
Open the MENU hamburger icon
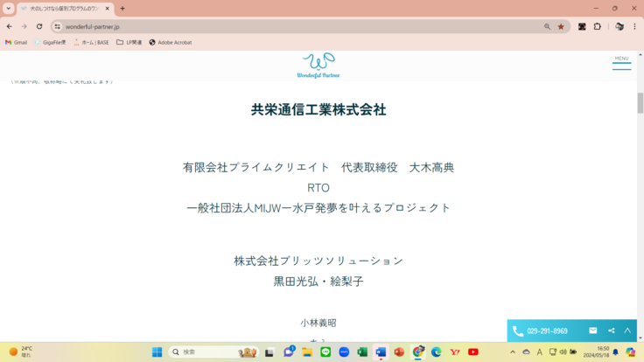click(x=621, y=63)
